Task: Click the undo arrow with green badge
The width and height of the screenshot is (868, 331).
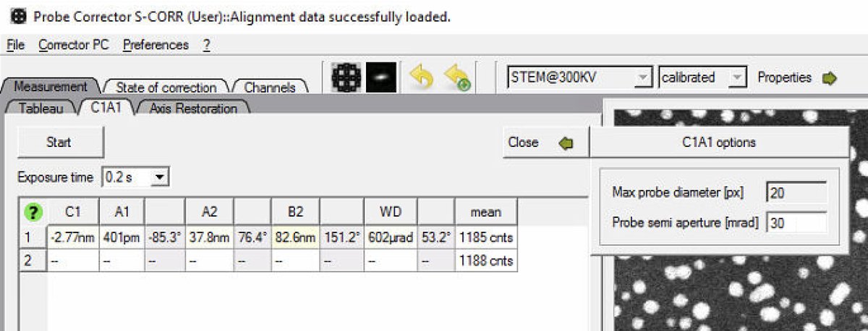Action: click(x=457, y=77)
